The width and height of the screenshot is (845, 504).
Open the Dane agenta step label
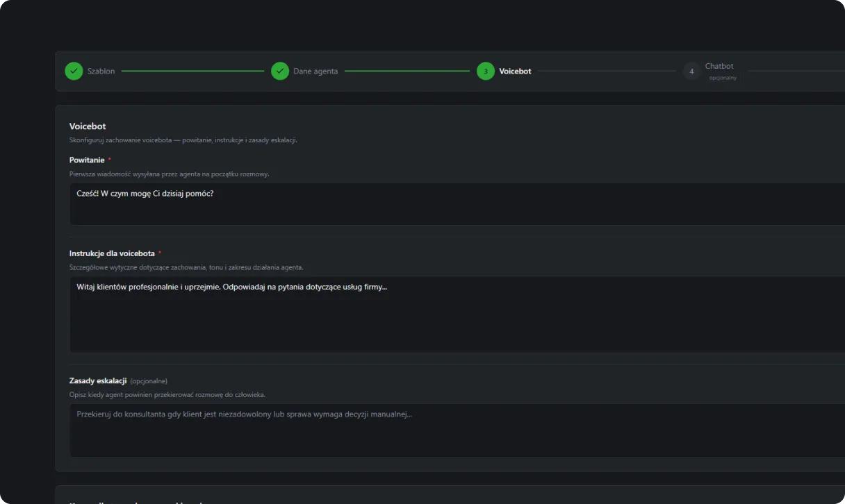click(315, 71)
